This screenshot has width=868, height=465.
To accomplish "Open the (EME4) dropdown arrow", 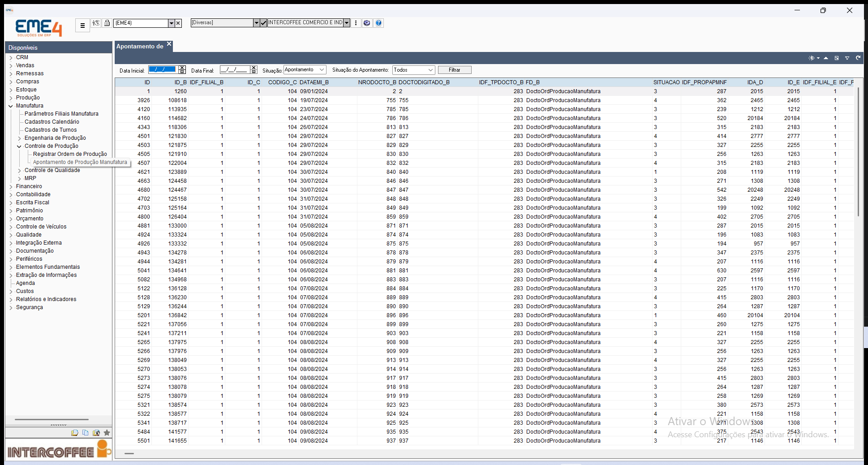I will (x=171, y=23).
